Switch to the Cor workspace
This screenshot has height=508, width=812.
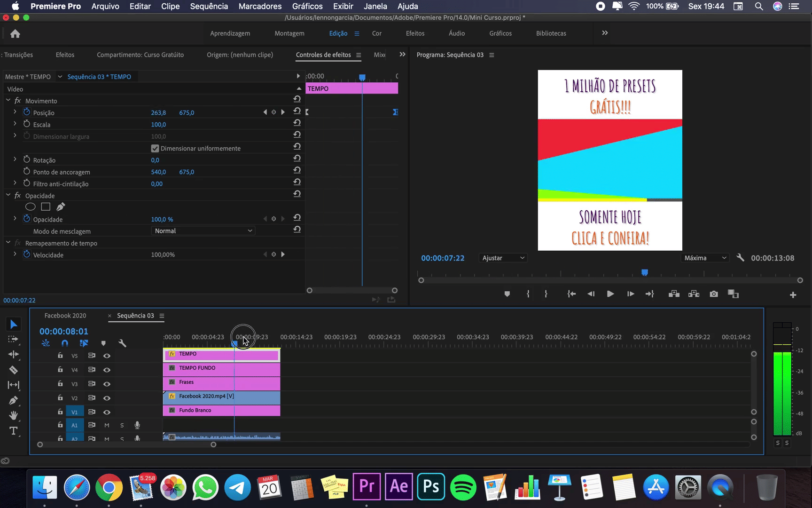376,33
